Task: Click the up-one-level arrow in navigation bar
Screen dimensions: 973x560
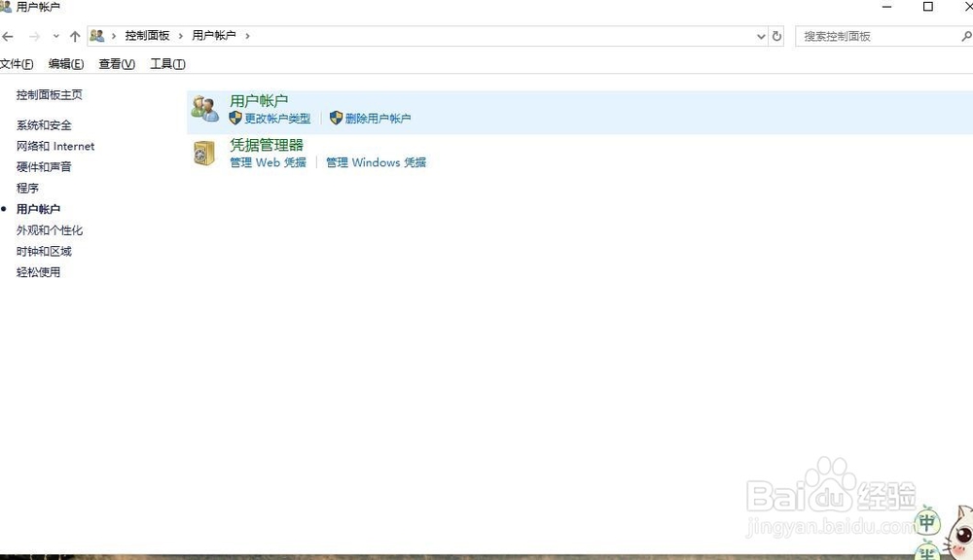Action: click(74, 36)
